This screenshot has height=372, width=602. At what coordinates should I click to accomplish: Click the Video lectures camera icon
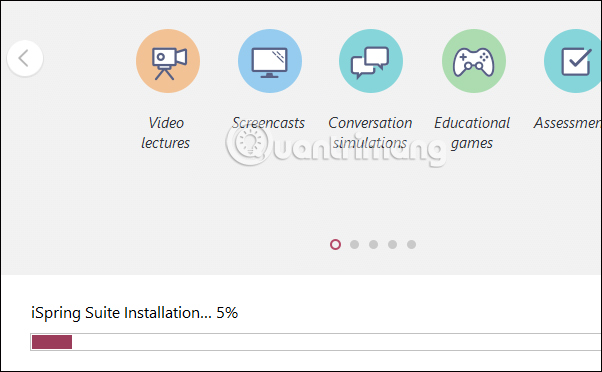click(x=168, y=61)
